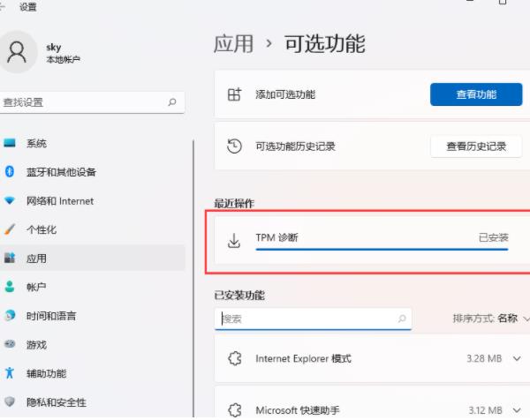This screenshot has width=530, height=420.
Task: Click the 可选功能 page title
Action: tap(325, 43)
